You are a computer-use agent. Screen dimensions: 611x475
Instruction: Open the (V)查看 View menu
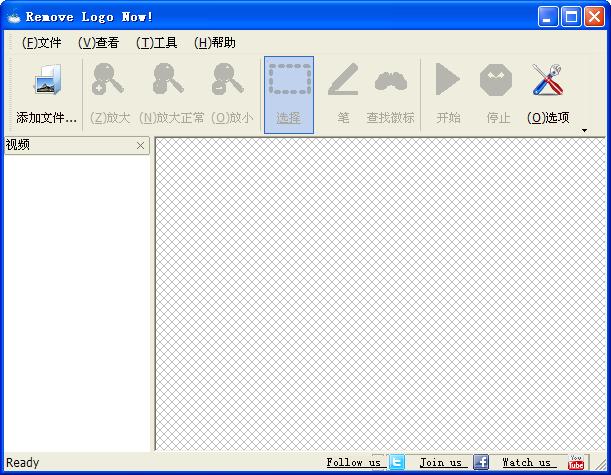pyautogui.click(x=98, y=42)
